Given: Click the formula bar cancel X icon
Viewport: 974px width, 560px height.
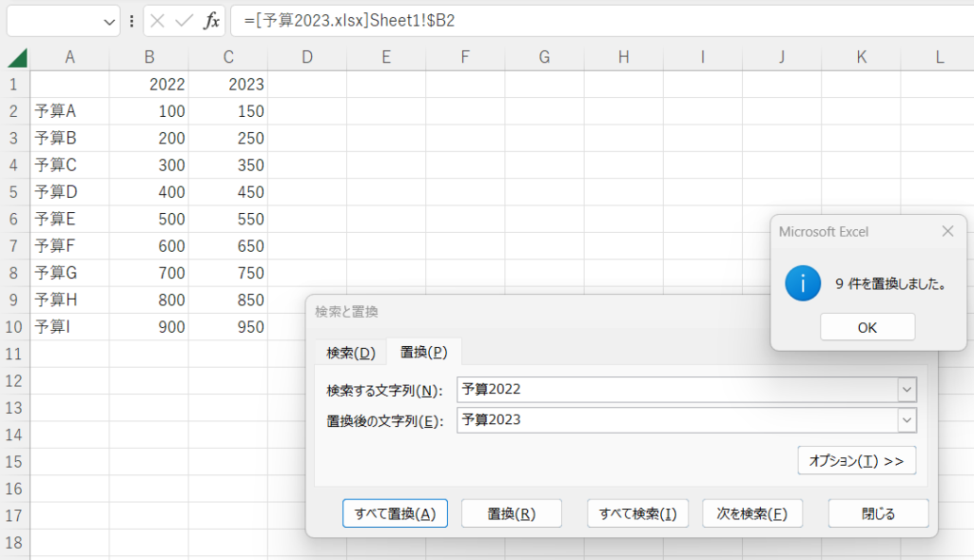Looking at the screenshot, I should click(x=158, y=21).
